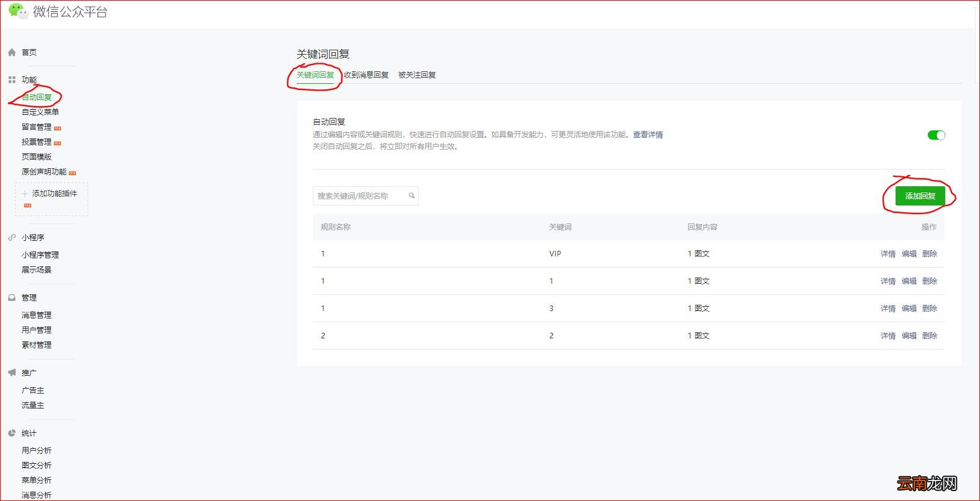Open 图文分析 in the sidebar

[x=37, y=466]
